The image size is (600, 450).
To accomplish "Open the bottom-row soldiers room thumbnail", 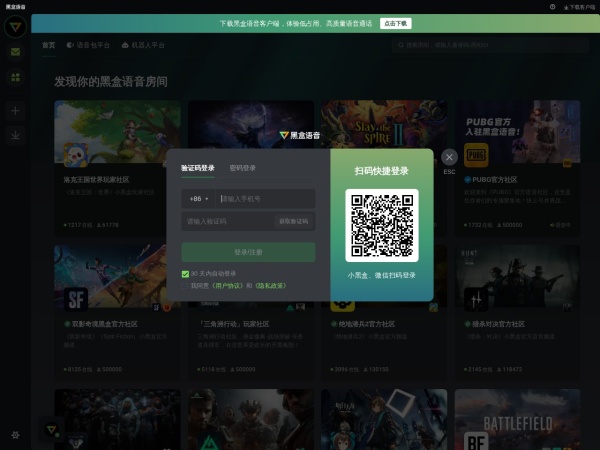I will (x=251, y=419).
